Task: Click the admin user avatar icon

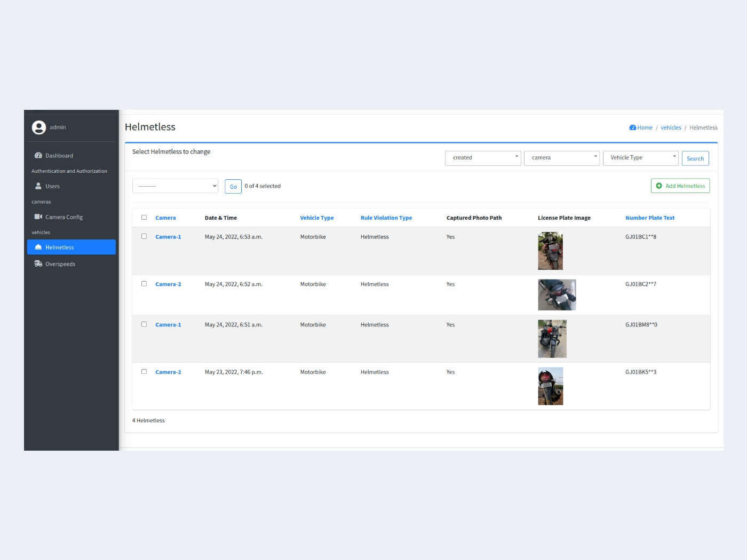Action: click(x=38, y=127)
